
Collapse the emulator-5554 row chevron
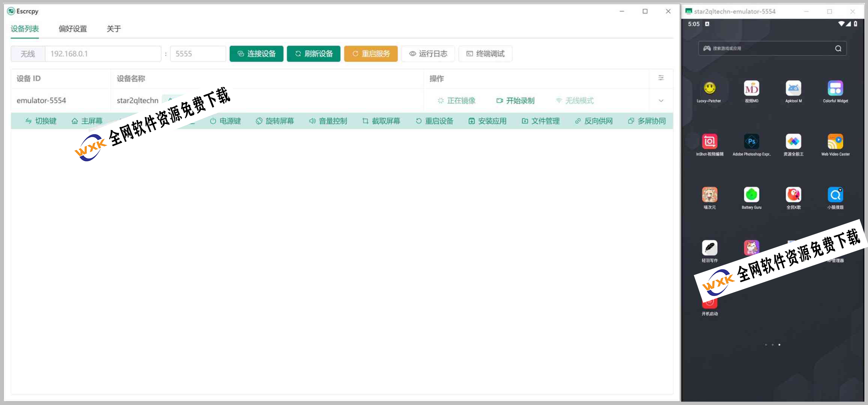[x=661, y=100]
